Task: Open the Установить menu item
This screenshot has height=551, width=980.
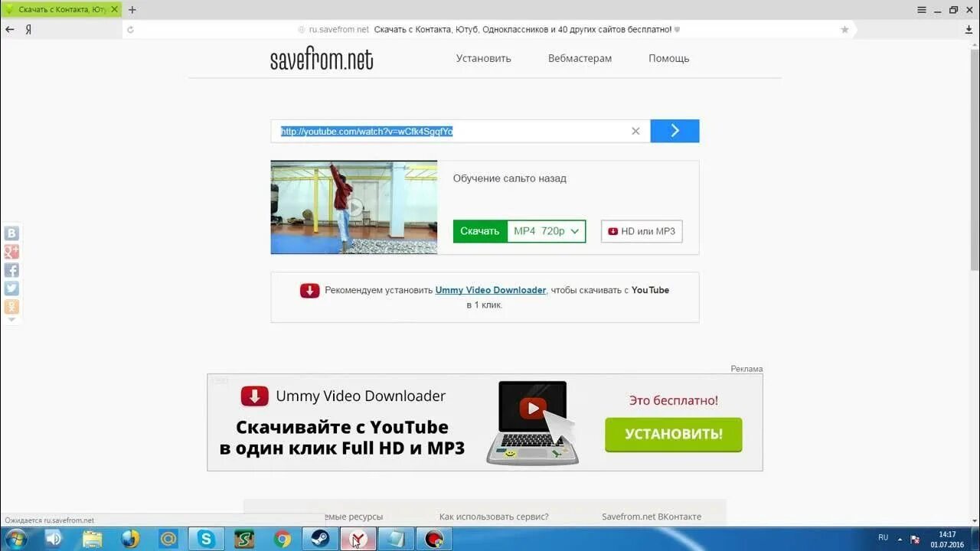Action: pyautogui.click(x=484, y=58)
